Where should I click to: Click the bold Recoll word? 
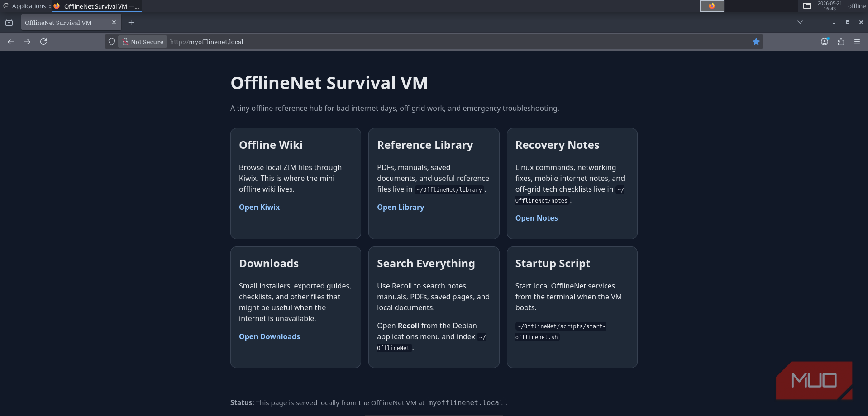(408, 326)
